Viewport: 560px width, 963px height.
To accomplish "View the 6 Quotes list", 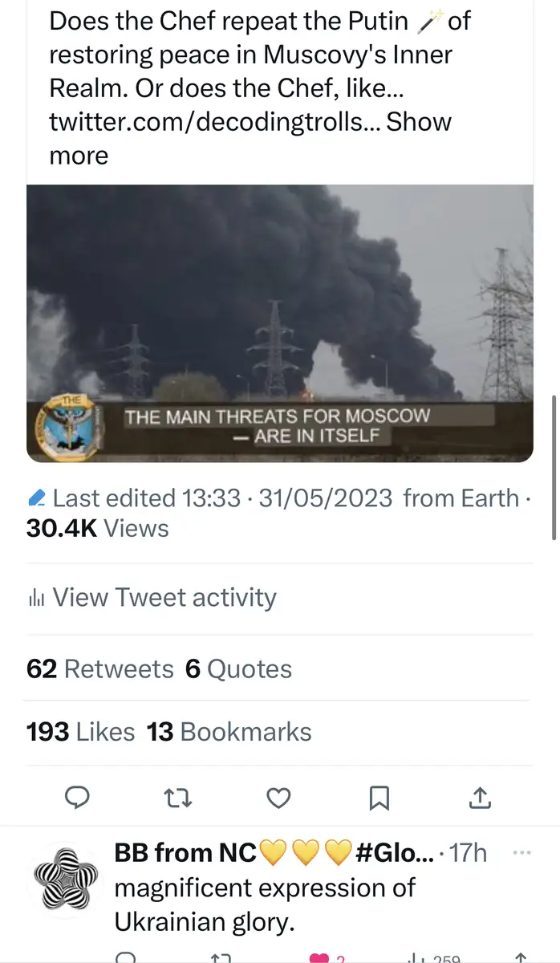I will (x=239, y=668).
